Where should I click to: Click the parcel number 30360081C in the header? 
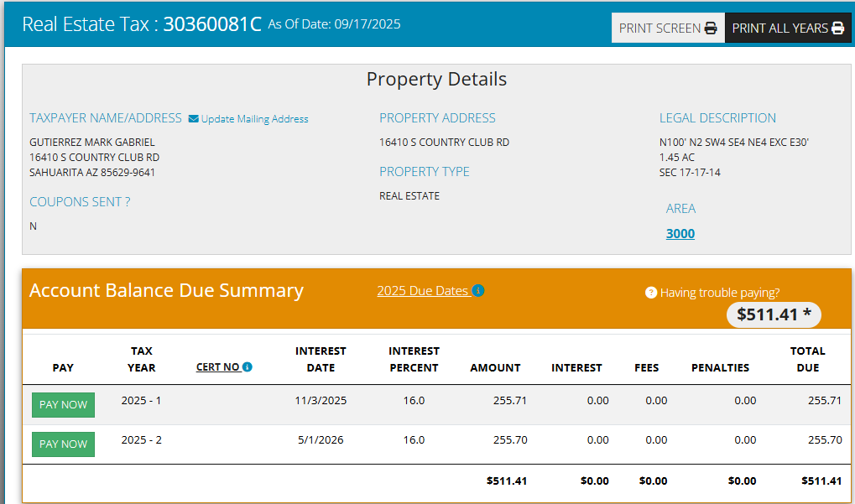[x=212, y=24]
